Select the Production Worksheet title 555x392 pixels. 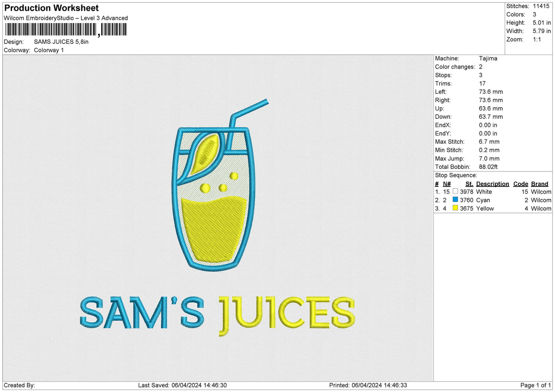point(51,8)
